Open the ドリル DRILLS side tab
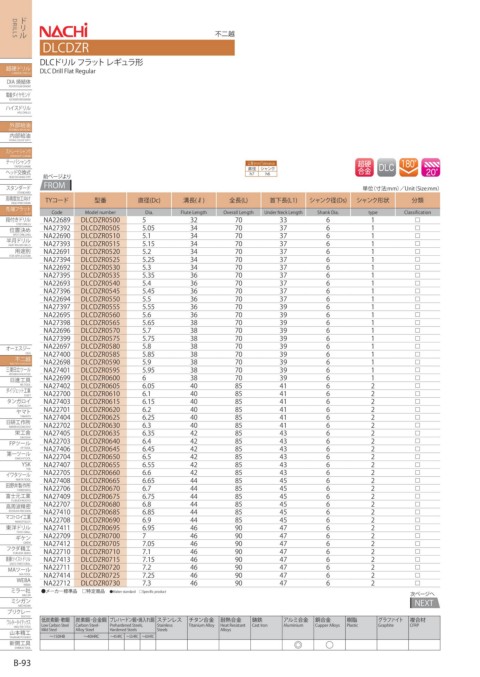 coord(16,29)
